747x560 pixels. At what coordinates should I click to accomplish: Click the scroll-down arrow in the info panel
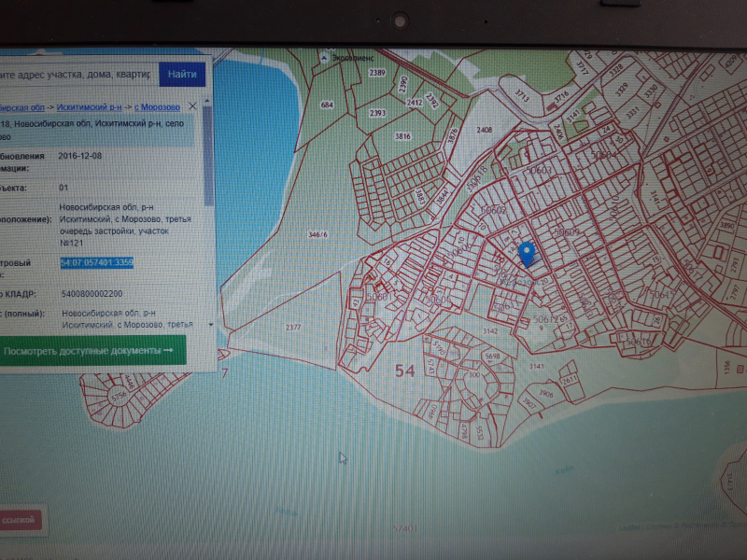click(x=211, y=325)
